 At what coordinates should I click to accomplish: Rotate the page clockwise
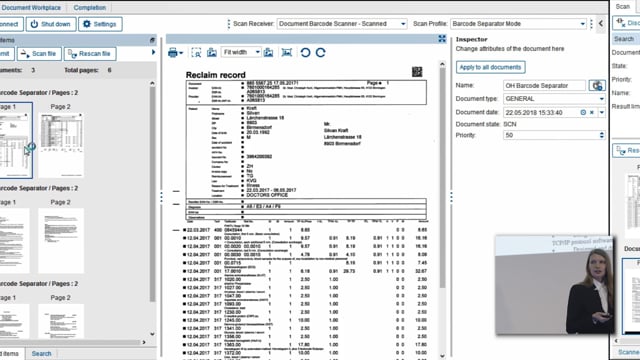tap(321, 53)
